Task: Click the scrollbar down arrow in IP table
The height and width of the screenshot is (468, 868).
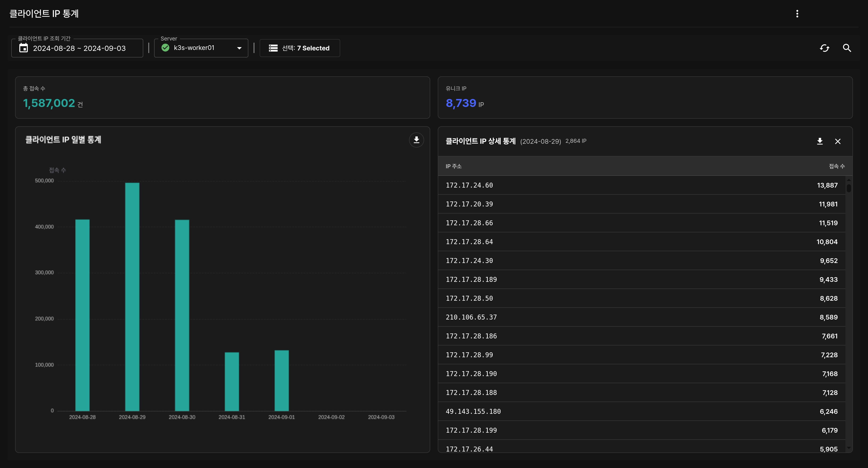Action: tap(849, 448)
